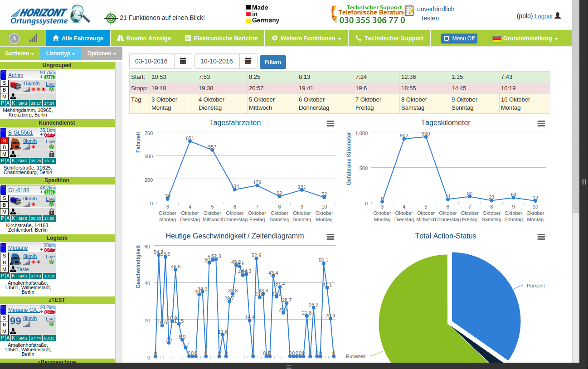This screenshot has height=369, width=588.
Task: Click the round A icon in the navbar
Action: pyautogui.click(x=14, y=38)
